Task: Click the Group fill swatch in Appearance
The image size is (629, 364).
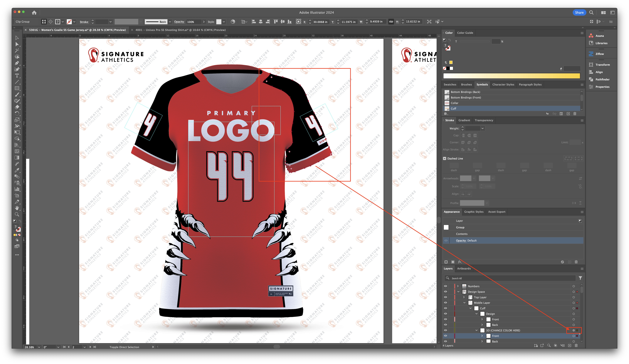Action: [446, 227]
